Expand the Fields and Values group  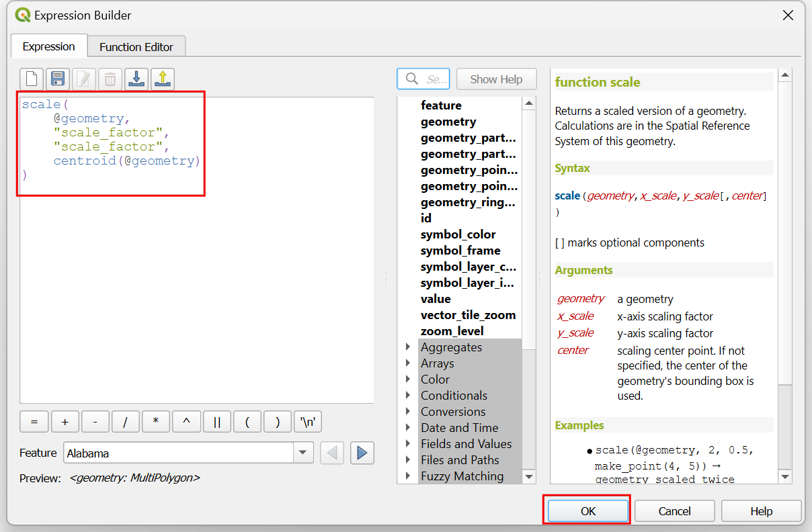click(408, 444)
